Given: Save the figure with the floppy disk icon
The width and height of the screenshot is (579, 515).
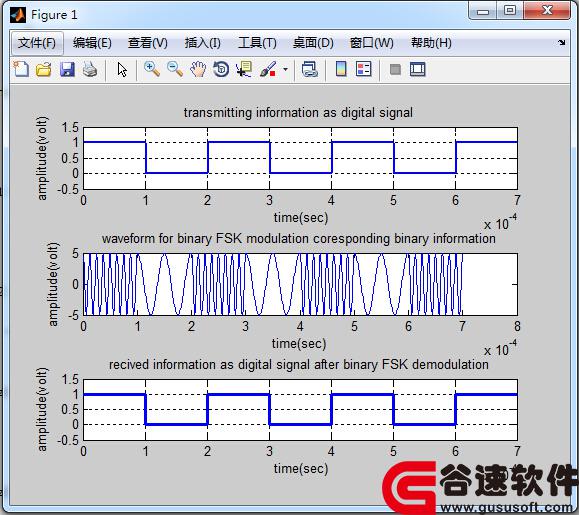Looking at the screenshot, I should coord(67,69).
